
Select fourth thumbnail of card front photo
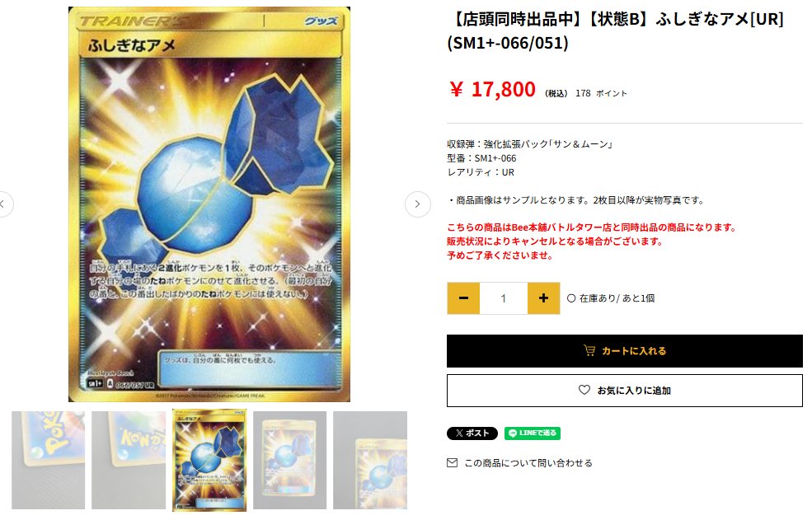tap(290, 460)
